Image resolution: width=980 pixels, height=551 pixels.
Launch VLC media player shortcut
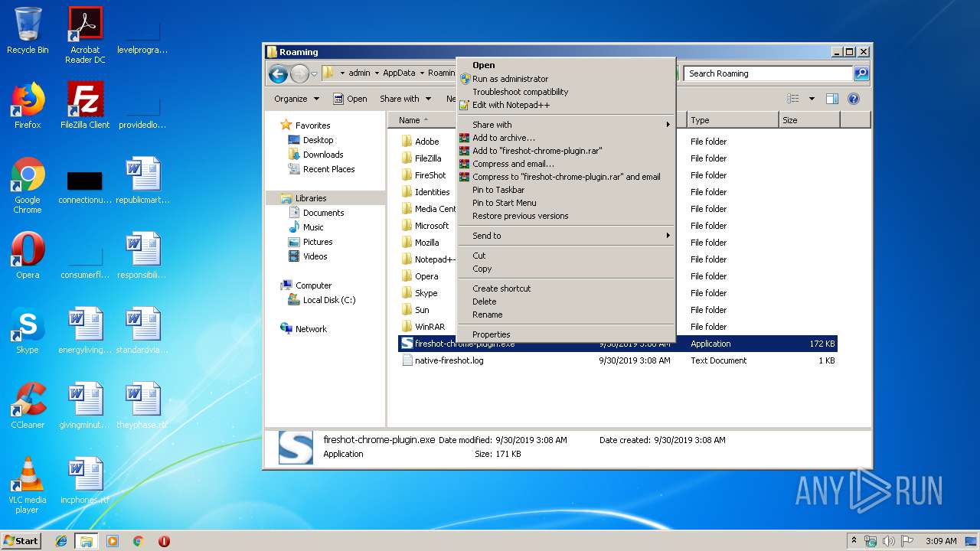28,485
